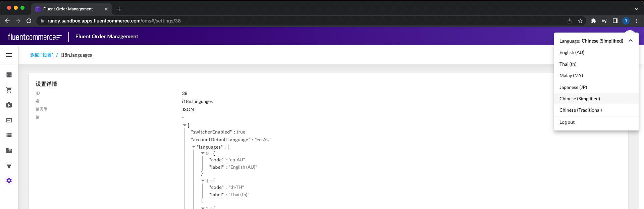This screenshot has height=209, width=644.
Task: Reload the current browser page
Action: [29, 21]
